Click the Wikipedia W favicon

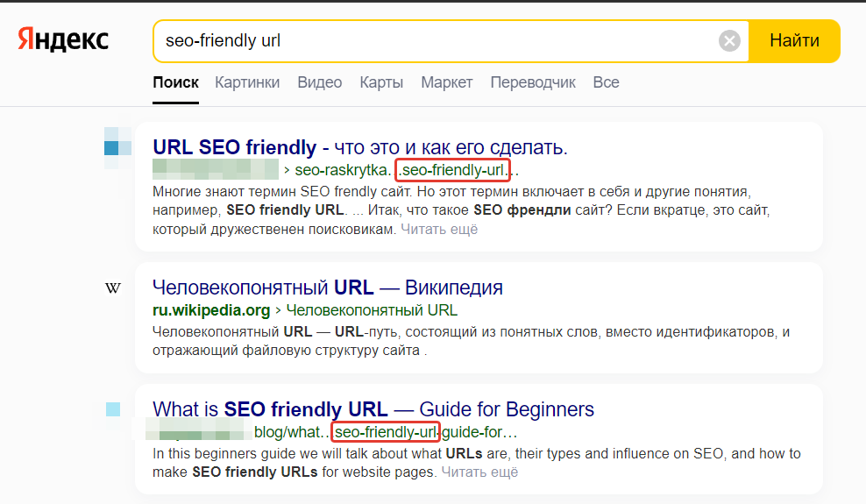tap(113, 288)
